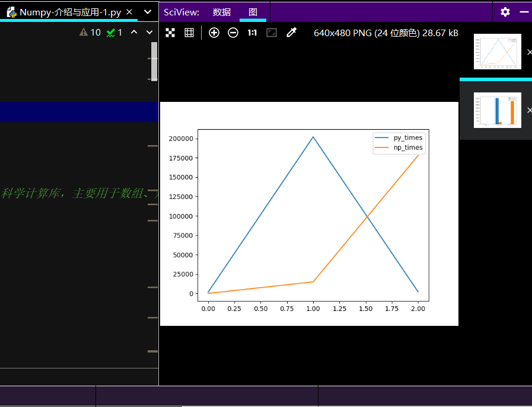Select the bar chart thumbnail

point(497,110)
